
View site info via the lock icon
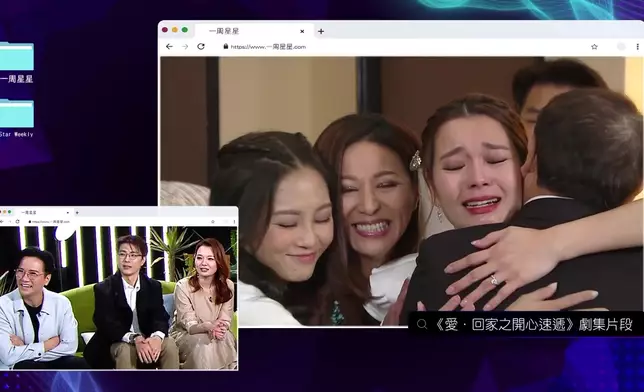tap(225, 46)
